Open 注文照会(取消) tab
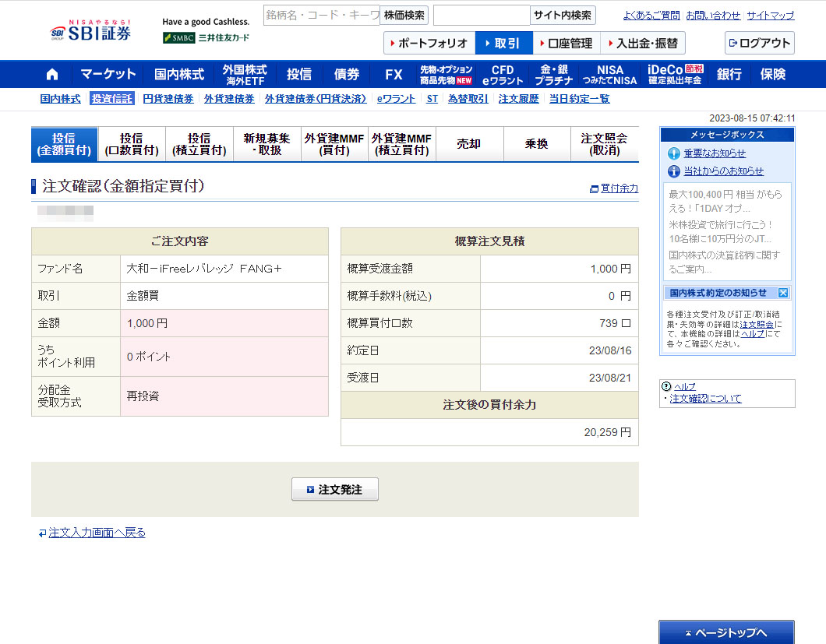The image size is (826, 644). 604,144
